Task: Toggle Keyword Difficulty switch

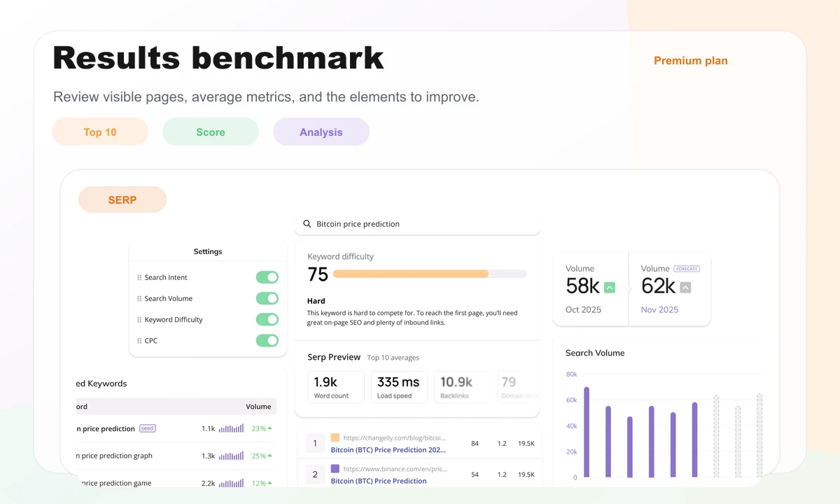Action: (x=267, y=319)
